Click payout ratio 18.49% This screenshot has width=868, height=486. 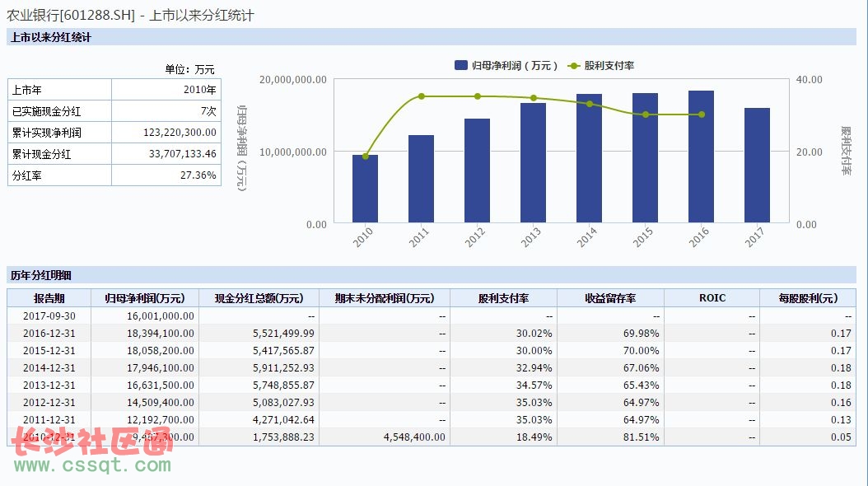[534, 437]
